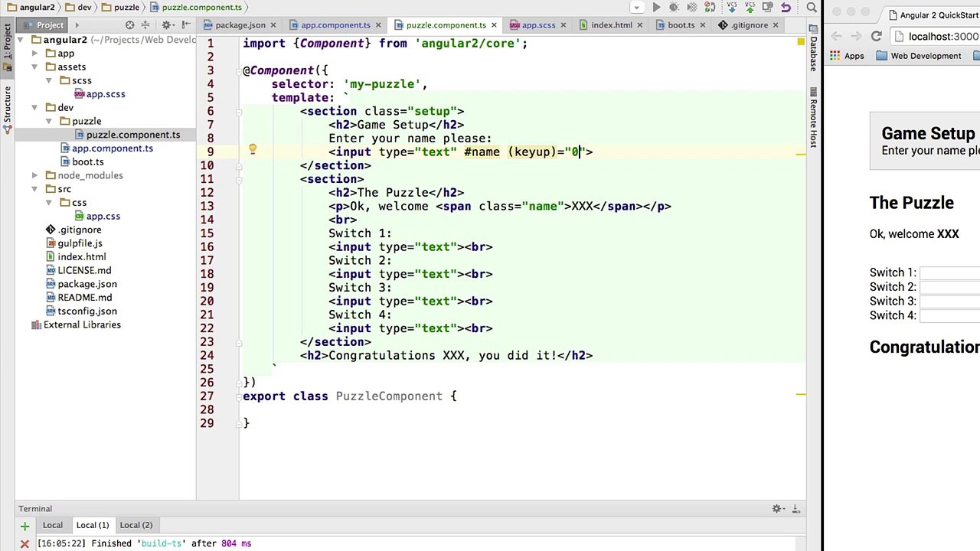This screenshot has width=980, height=551.
Task: Reload the page in Chrome
Action: [877, 36]
